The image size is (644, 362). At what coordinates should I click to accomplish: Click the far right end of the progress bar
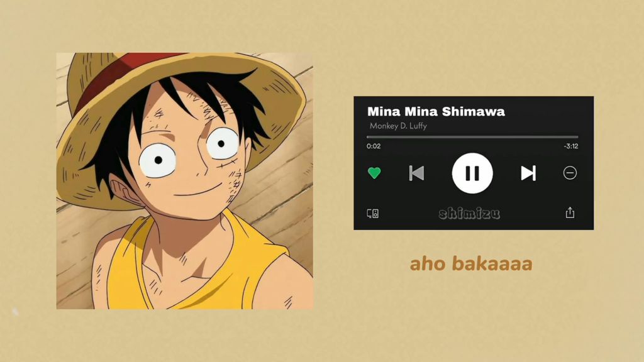click(577, 136)
